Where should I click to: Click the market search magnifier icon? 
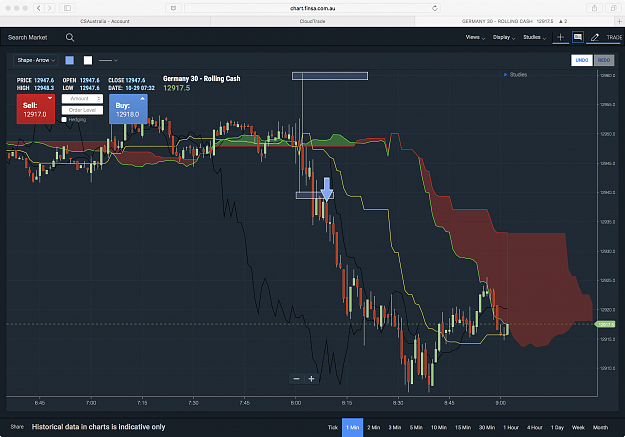(70, 37)
